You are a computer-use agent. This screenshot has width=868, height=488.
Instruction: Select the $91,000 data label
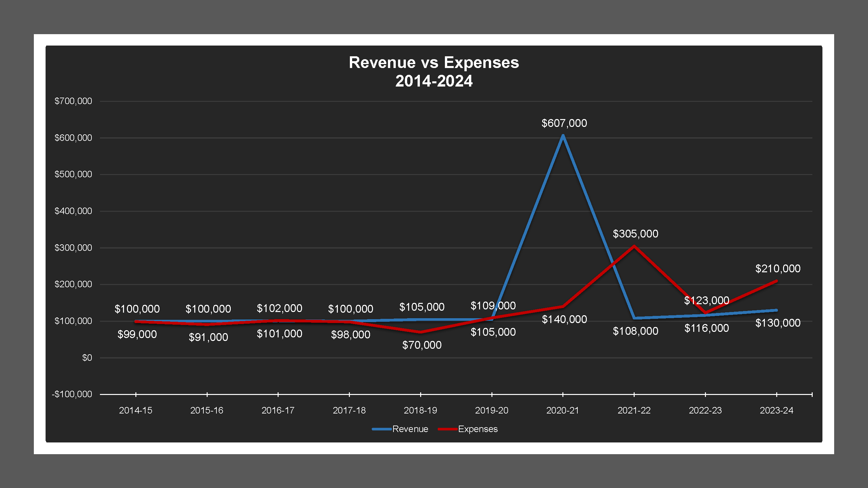208,337
